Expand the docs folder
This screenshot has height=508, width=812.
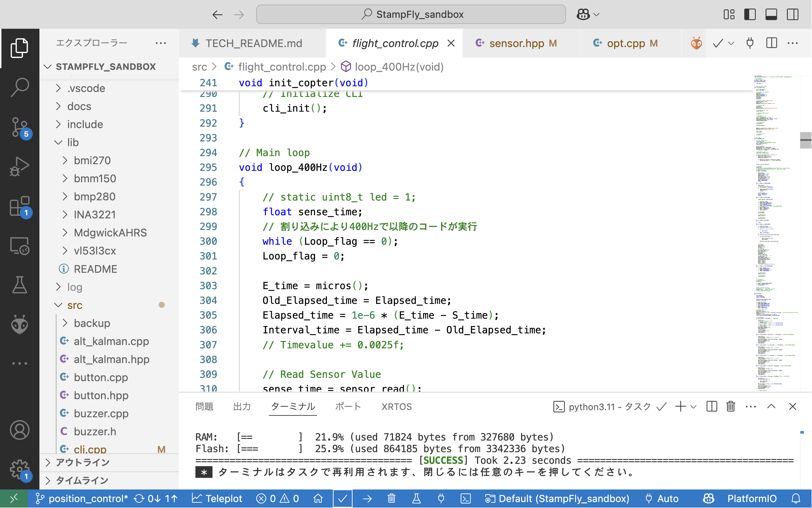[x=79, y=106]
